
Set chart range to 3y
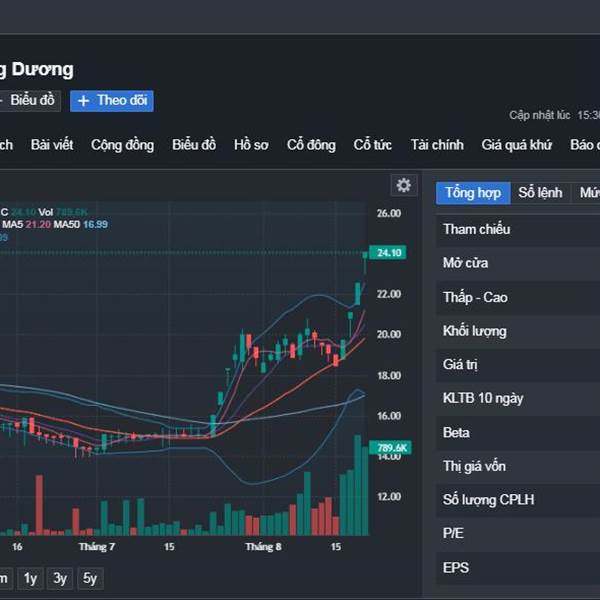pyautogui.click(x=60, y=579)
